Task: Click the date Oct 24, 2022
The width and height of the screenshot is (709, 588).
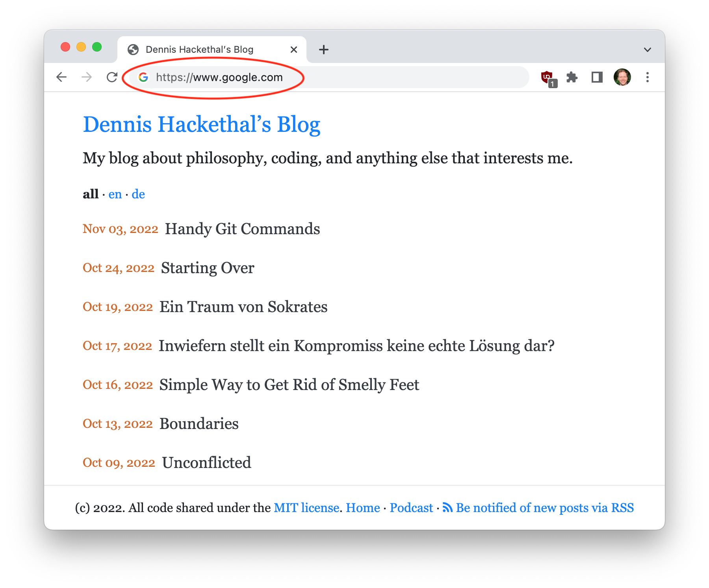Action: pyautogui.click(x=119, y=268)
